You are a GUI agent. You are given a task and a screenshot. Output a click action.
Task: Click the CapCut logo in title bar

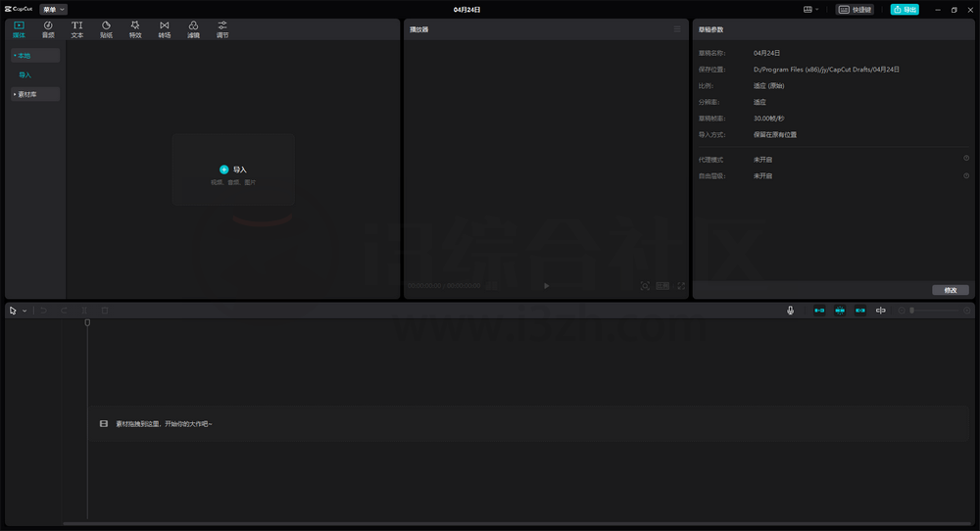tap(19, 10)
